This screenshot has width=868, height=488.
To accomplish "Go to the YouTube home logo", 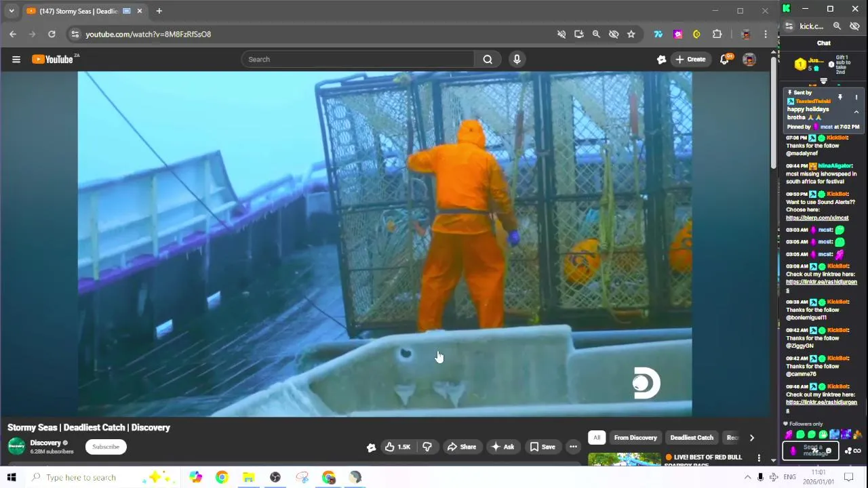I will 52,60.
